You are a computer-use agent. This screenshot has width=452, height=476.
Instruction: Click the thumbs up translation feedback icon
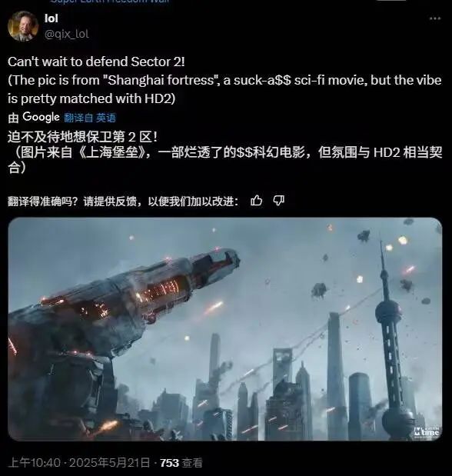tap(256, 201)
